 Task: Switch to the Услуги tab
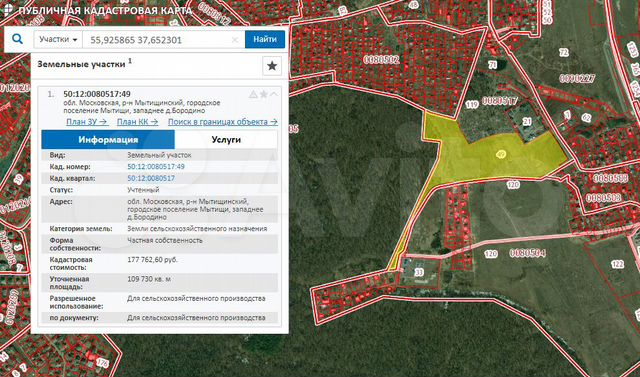[x=226, y=140]
